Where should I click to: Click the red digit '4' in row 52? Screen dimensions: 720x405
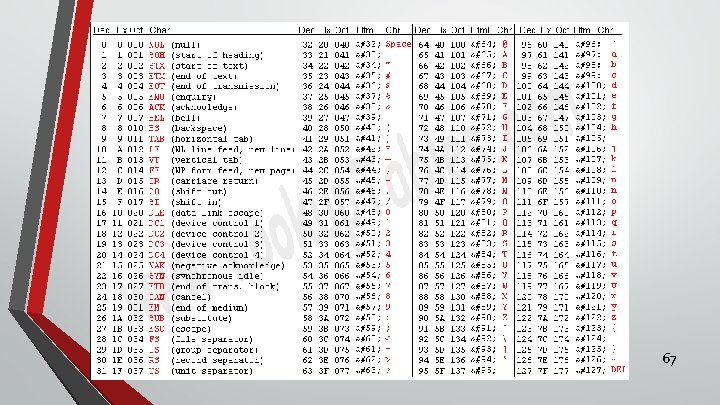coord(388,254)
